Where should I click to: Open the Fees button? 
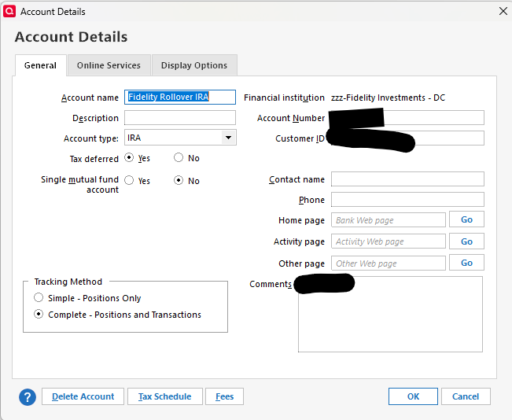tap(225, 396)
